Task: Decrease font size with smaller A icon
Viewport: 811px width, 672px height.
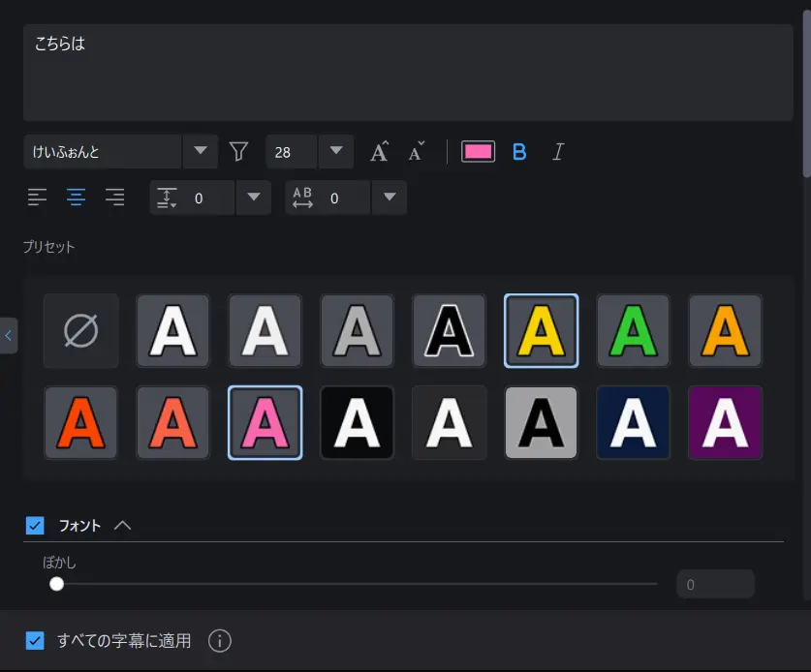Action: 417,151
